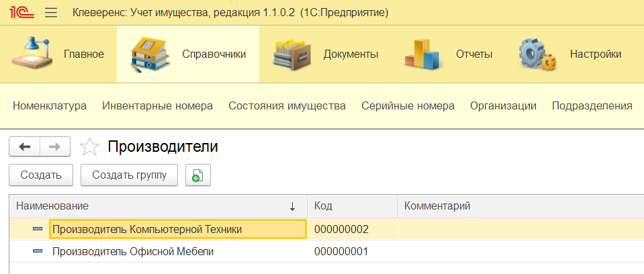Image resolution: width=644 pixels, height=274 pixels.
Task: Open the Главное section with lamp icon
Action: [x=58, y=54]
